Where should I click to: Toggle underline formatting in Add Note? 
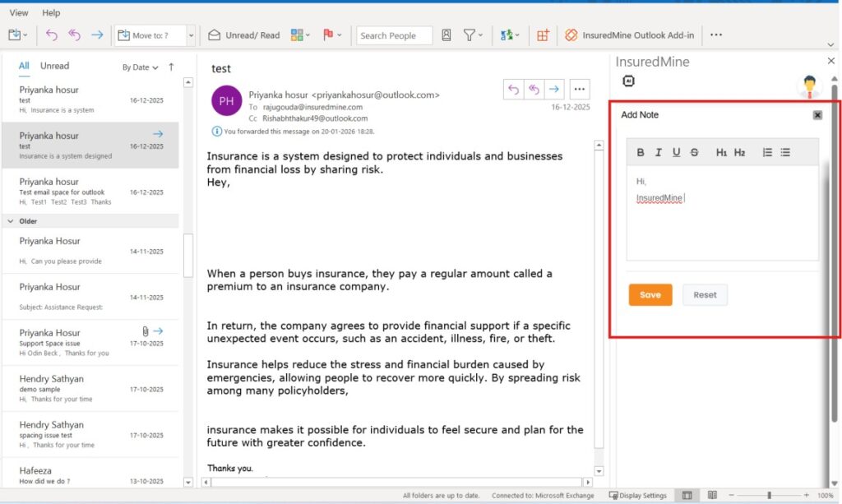(x=677, y=152)
